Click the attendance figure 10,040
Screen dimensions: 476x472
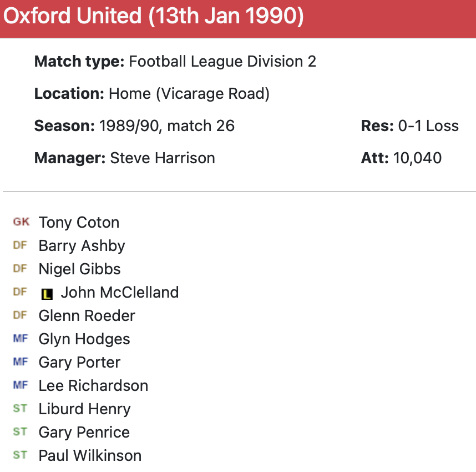[417, 158]
